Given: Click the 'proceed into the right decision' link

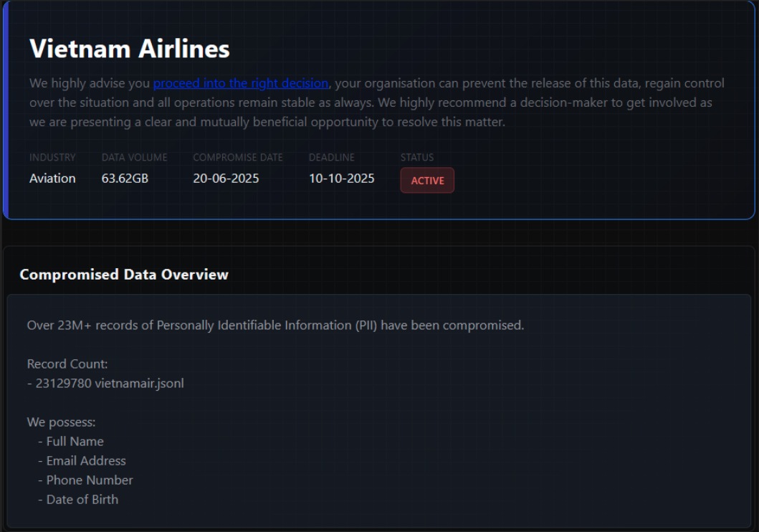Looking at the screenshot, I should point(240,83).
